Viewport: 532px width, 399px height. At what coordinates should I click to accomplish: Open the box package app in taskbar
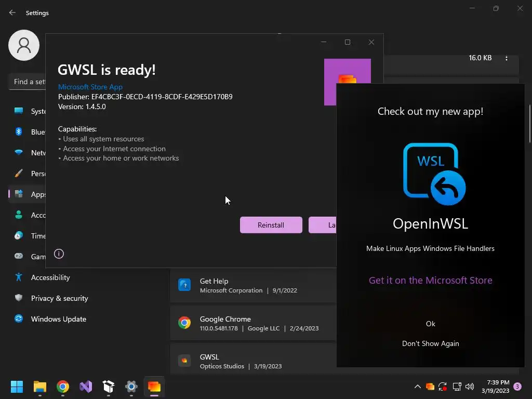(109, 387)
